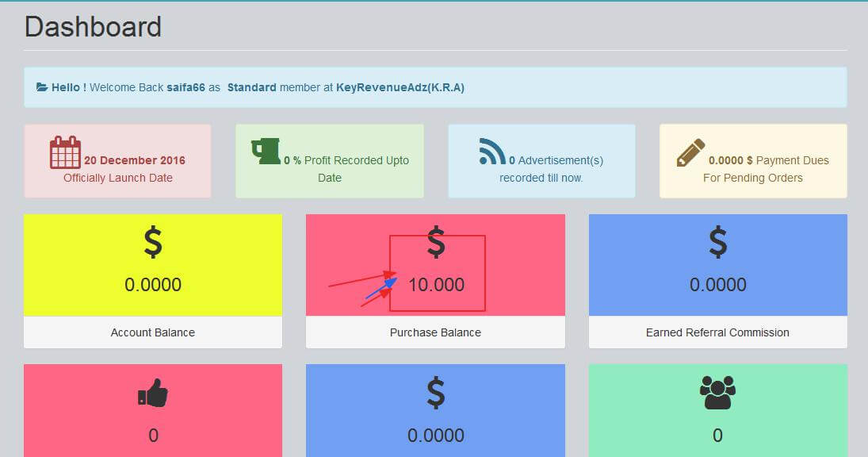Click dollar icon above Earned Referral Commission
This screenshot has width=868, height=457.
point(717,243)
